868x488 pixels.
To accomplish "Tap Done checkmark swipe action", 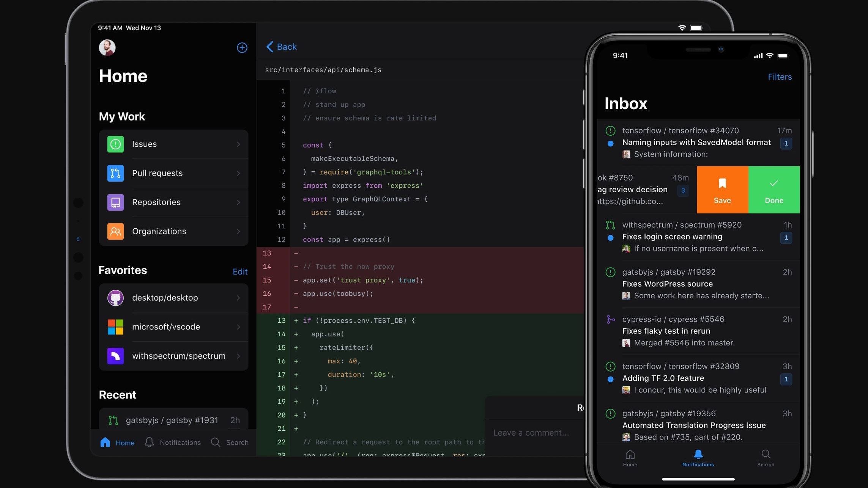I will pyautogui.click(x=774, y=190).
